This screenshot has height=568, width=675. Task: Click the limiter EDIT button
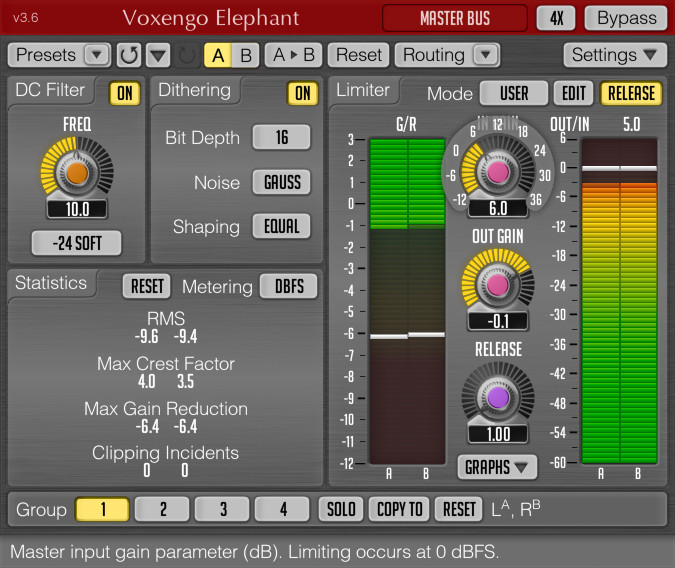pyautogui.click(x=573, y=93)
